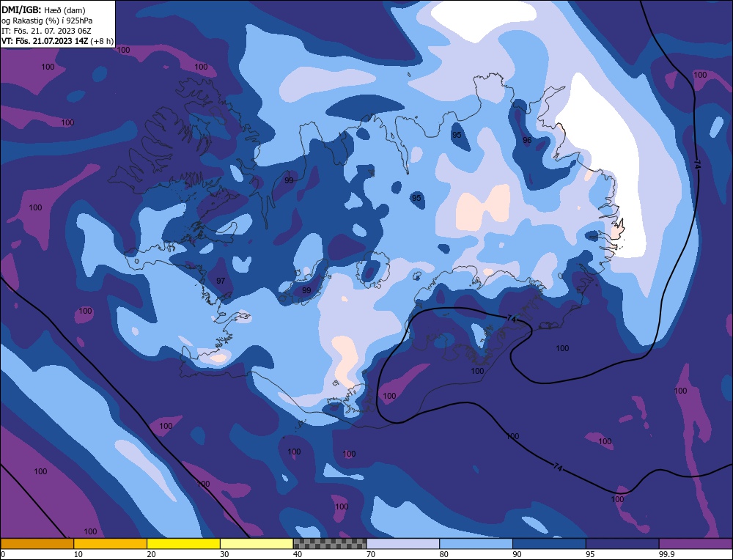Viewport: 733px width, 560px height.
Task: Click the legend tick label '40'
Action: pos(298,554)
